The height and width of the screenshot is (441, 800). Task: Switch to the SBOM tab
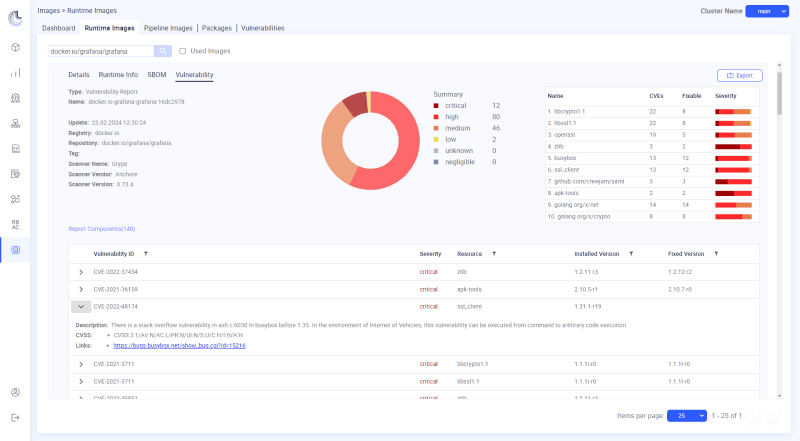click(157, 75)
